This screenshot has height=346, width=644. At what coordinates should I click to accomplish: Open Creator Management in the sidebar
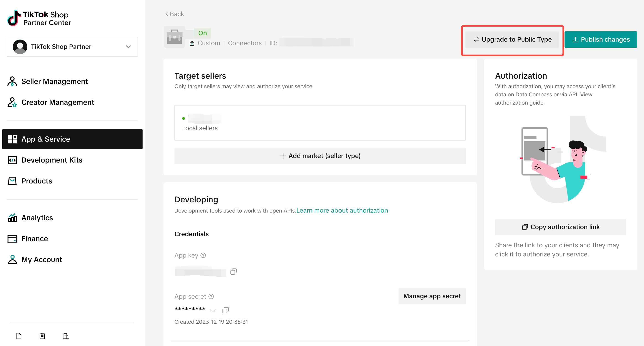(57, 102)
